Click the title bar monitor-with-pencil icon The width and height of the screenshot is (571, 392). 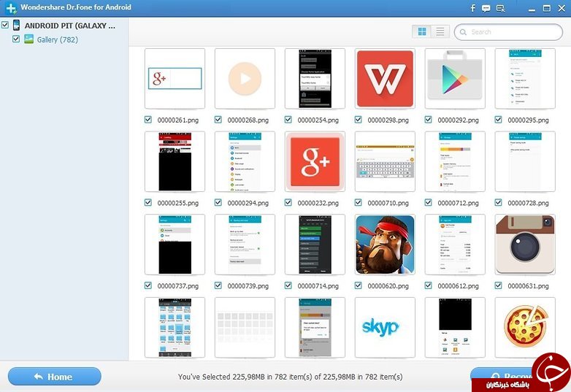[x=501, y=8]
